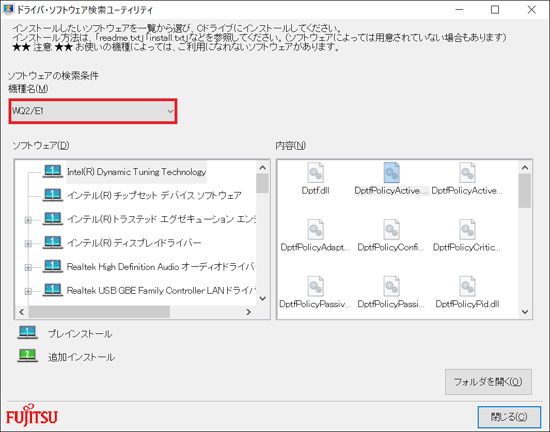This screenshot has height=432, width=550.
Task: Click software list scroll right arrow
Action: click(249, 312)
